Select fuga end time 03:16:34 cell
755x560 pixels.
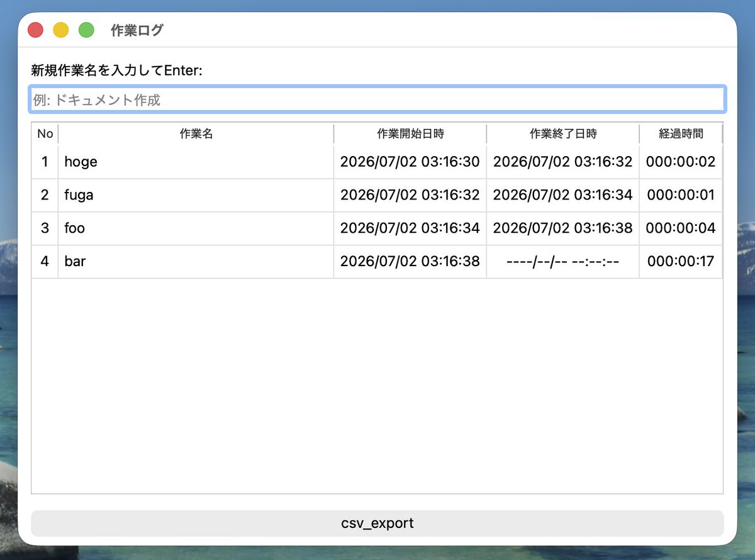pos(563,195)
